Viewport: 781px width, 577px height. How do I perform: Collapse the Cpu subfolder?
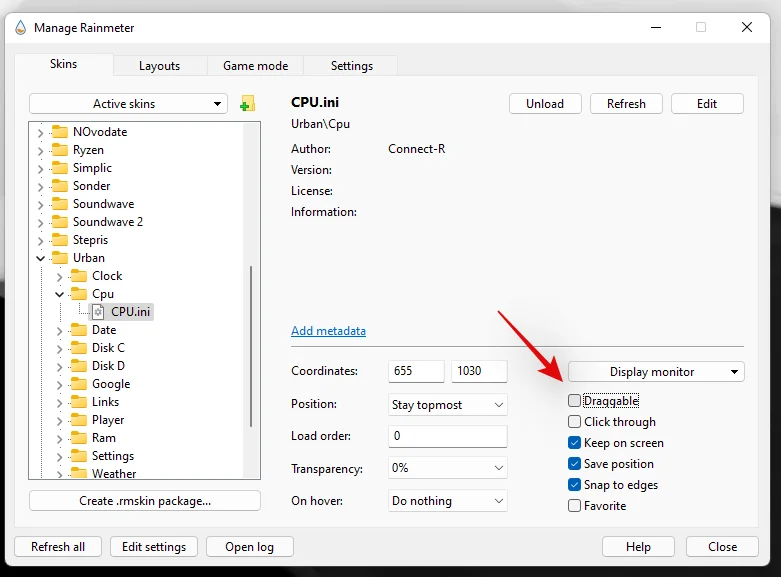[x=60, y=294]
